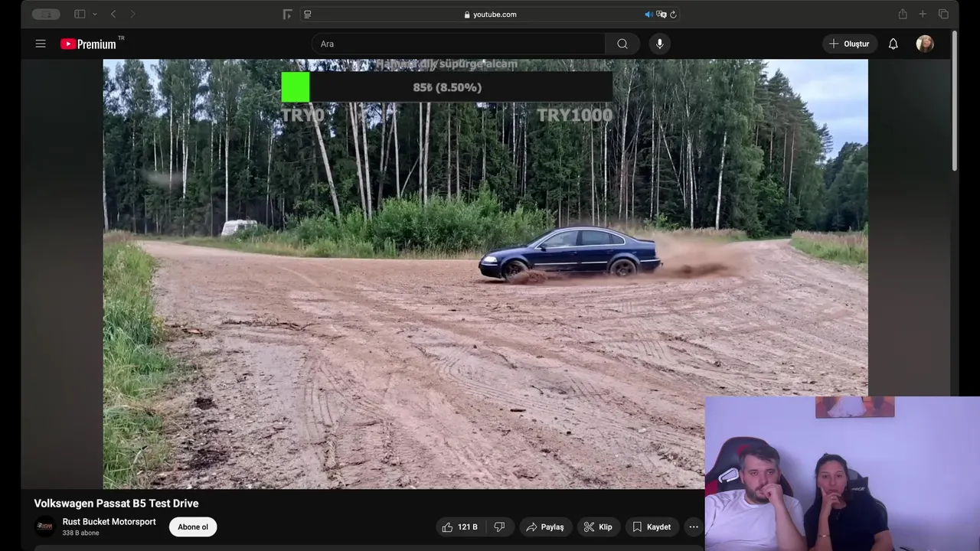
Task: Click the window controls pill at top left
Action: [46, 14]
